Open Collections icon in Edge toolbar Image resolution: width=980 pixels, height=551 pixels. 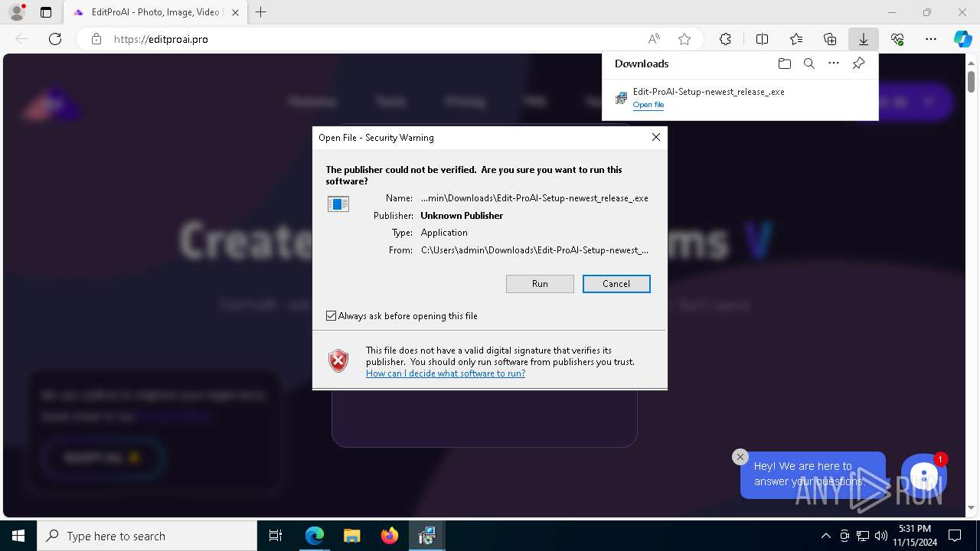(830, 39)
